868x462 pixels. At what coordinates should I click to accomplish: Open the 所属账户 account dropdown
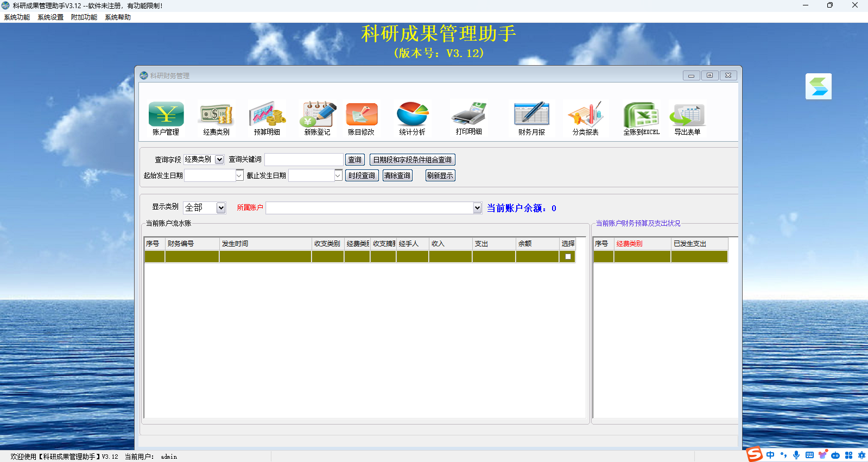tap(477, 208)
